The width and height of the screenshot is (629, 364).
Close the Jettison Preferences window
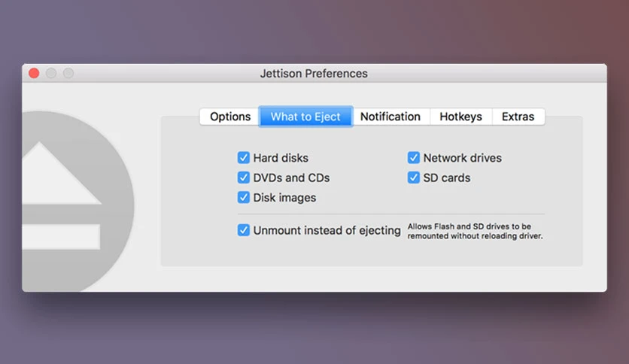[34, 74]
